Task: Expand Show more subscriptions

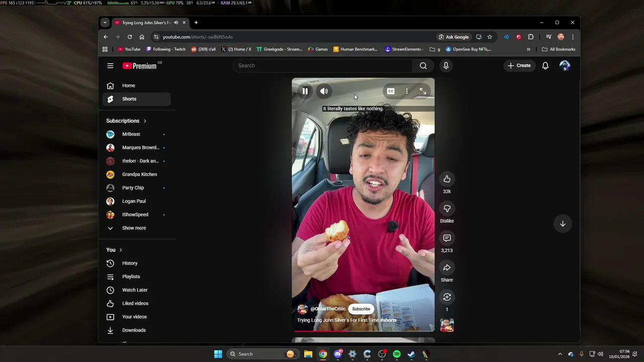Action: 136,228
